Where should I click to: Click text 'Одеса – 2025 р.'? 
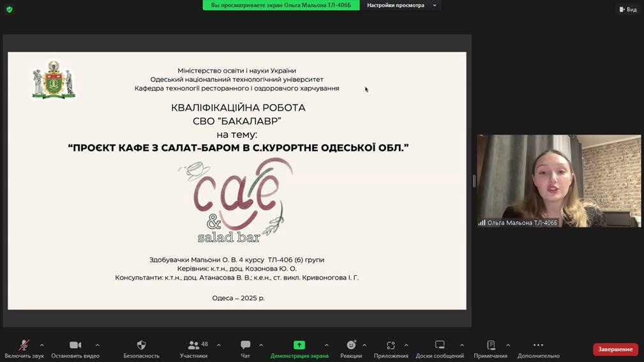click(x=238, y=298)
